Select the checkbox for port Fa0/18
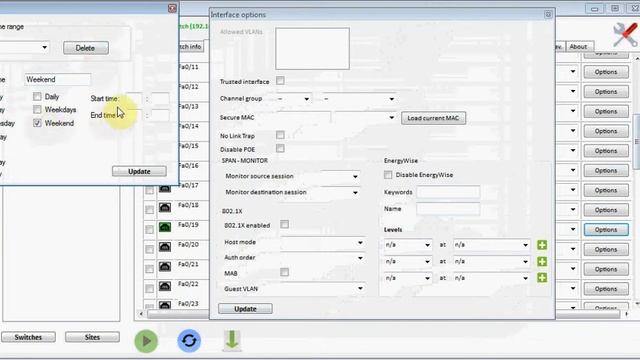Screen dimensions: 640x360 [149, 210]
